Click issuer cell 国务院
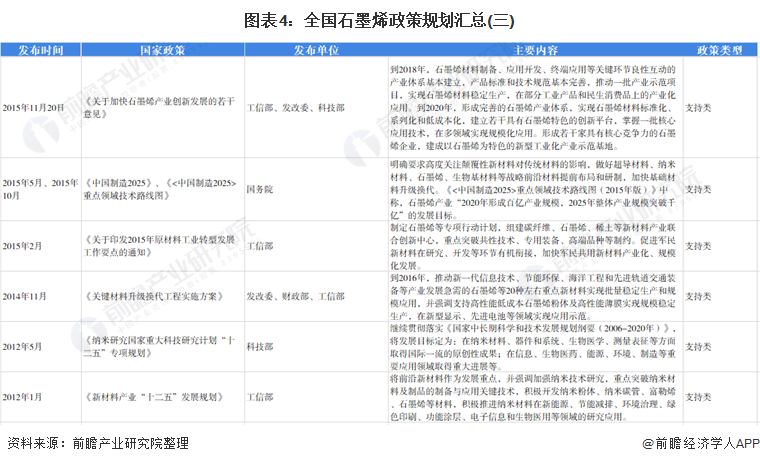This screenshot has width=760, height=464. (x=260, y=189)
